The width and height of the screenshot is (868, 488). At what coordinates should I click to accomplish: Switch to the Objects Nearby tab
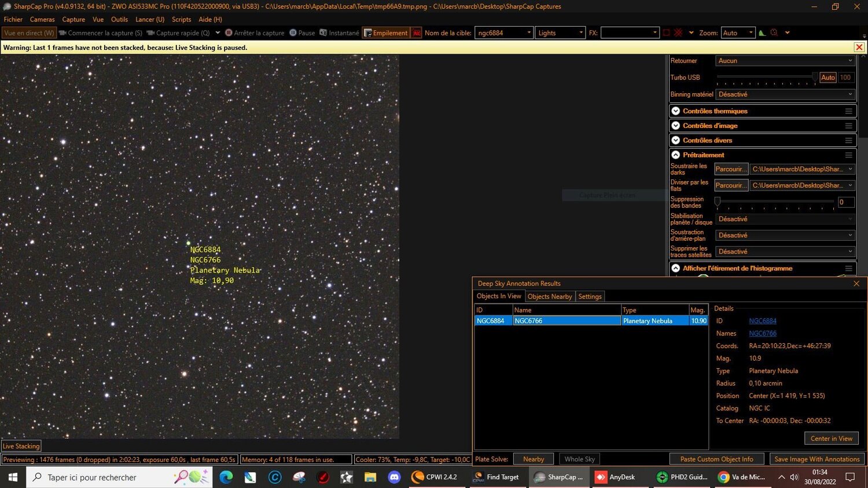(x=549, y=296)
